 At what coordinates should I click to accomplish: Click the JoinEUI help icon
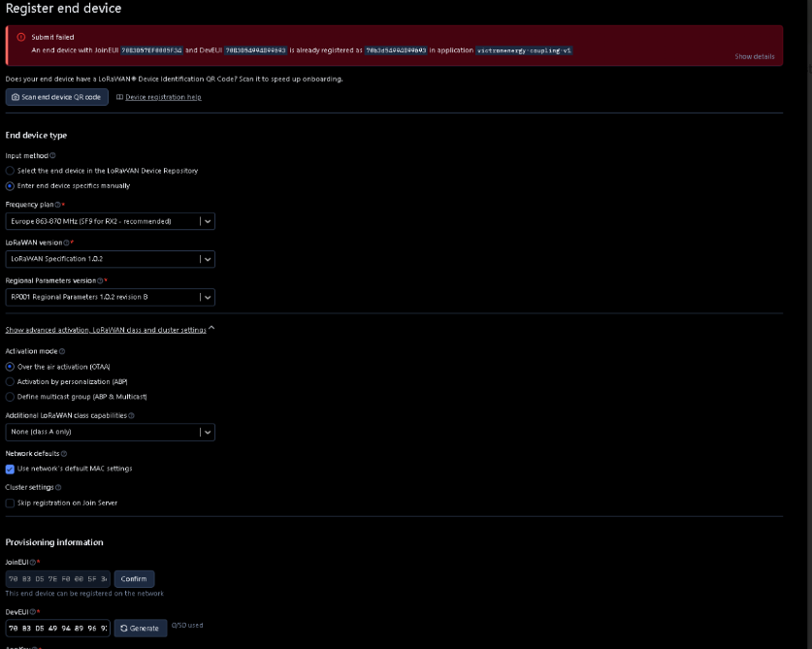33,562
